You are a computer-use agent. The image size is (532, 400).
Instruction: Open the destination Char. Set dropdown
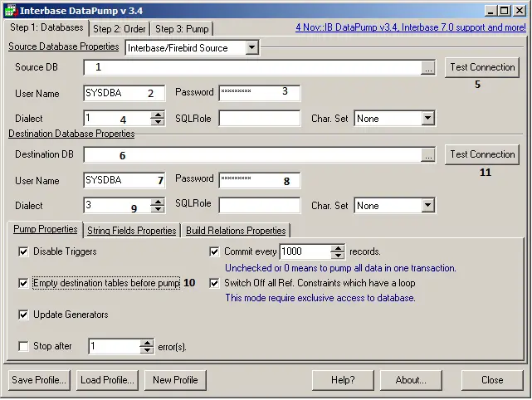click(427, 206)
